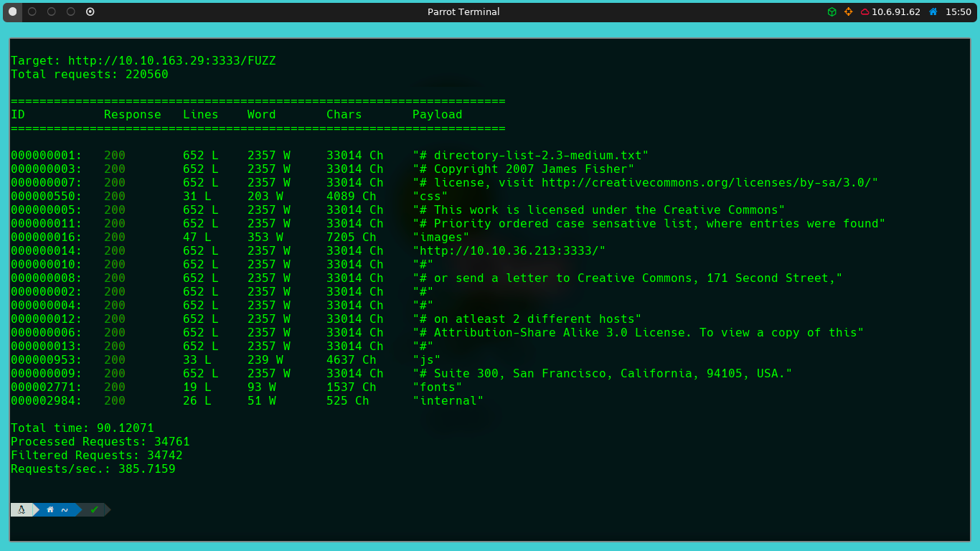Select the "images" payload entry

click(x=441, y=237)
